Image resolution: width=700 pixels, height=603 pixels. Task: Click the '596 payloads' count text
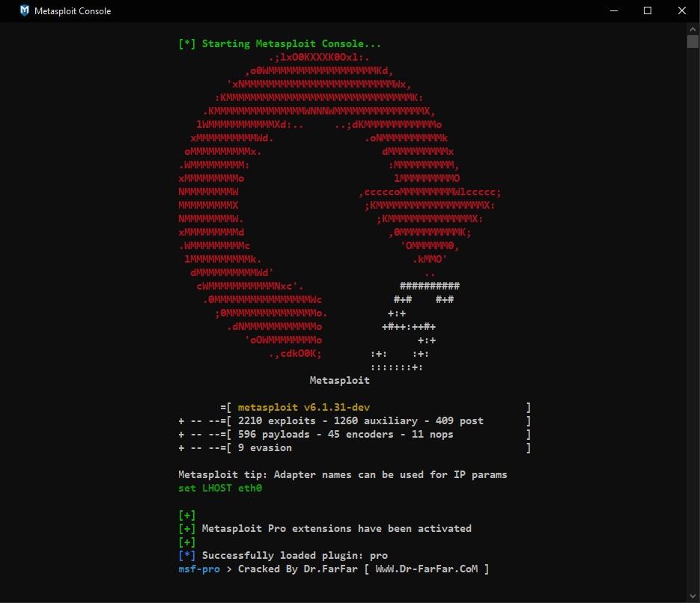(274, 434)
